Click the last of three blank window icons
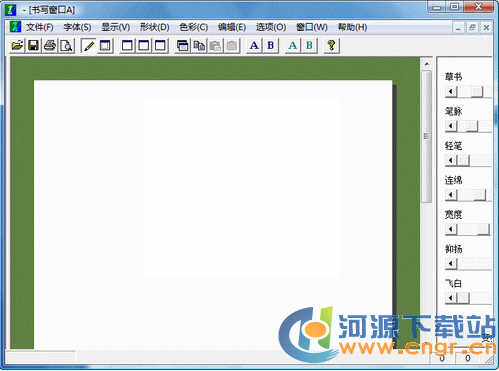The image size is (499, 371). point(160,45)
